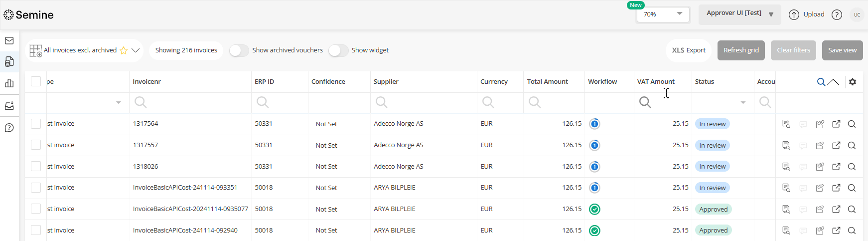This screenshot has height=241, width=868.
Task: Click the grid settings gear icon
Action: 853,82
